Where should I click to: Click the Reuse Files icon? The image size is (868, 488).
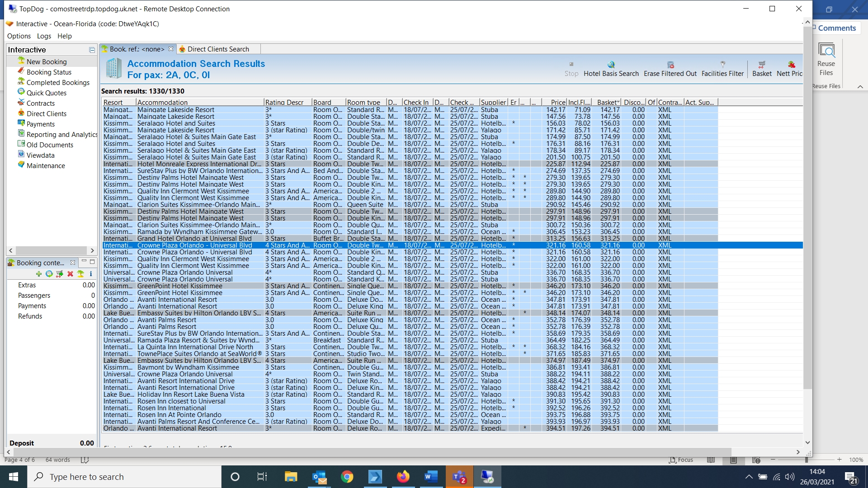click(826, 51)
